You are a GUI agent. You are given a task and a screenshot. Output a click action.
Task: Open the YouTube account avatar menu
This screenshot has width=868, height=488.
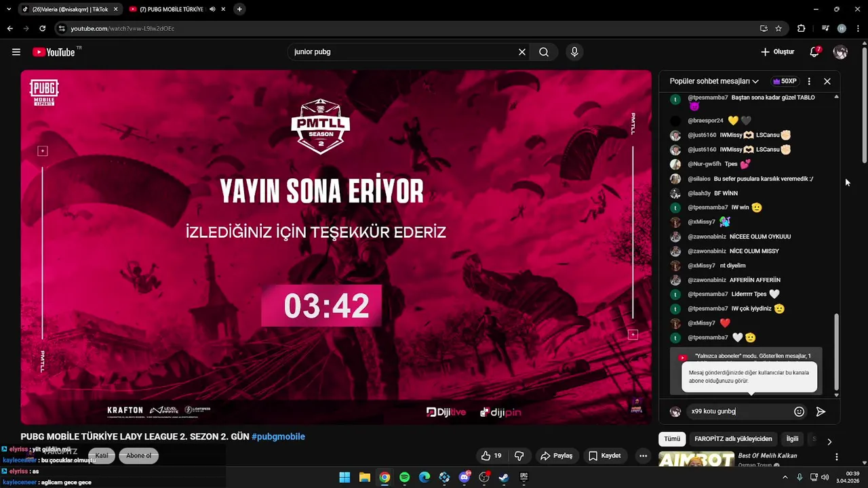[x=840, y=52]
